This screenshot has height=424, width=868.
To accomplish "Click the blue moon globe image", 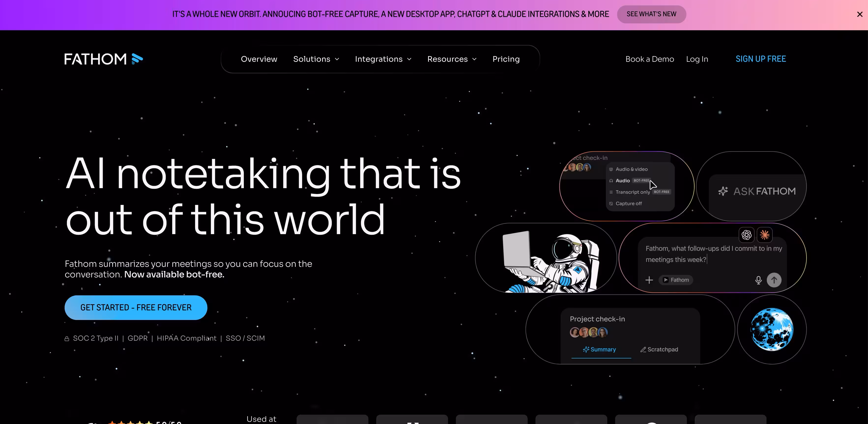I will pos(772,329).
